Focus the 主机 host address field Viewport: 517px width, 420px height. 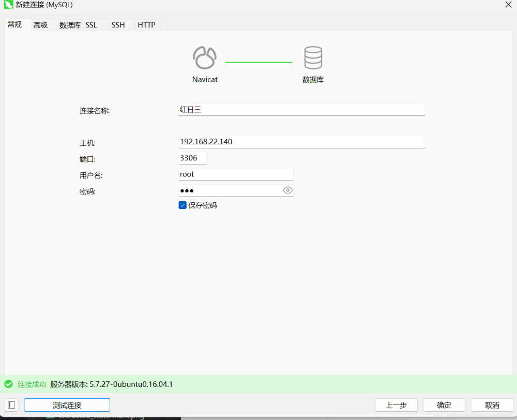click(x=301, y=142)
